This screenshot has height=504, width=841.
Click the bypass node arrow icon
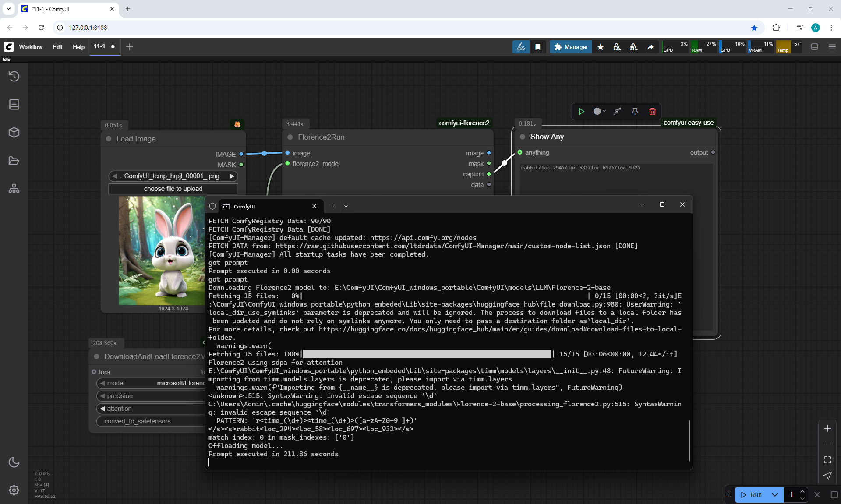pos(617,111)
